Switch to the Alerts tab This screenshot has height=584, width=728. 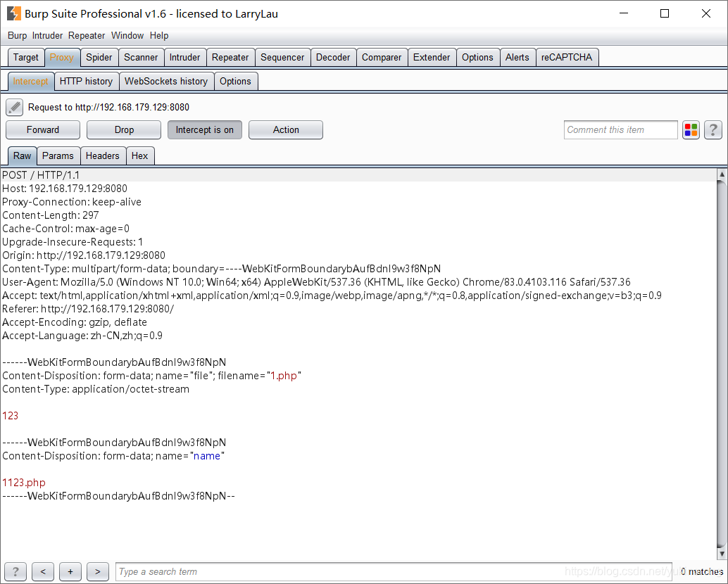[x=517, y=58]
